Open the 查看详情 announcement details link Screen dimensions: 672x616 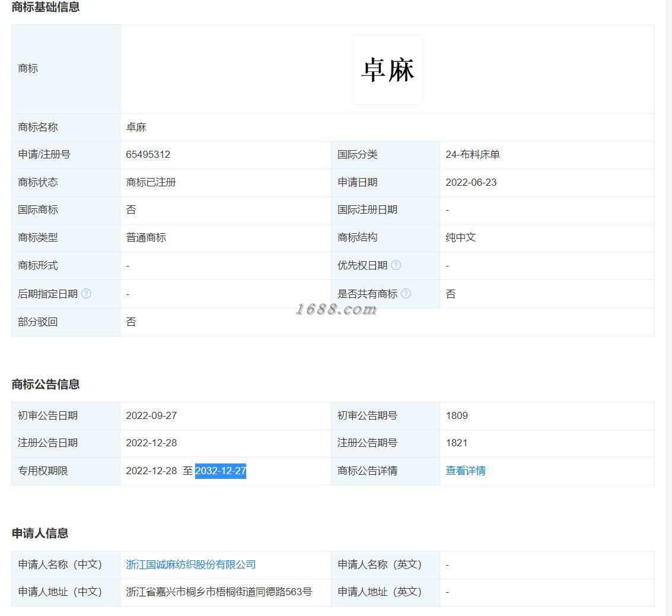coord(466,471)
